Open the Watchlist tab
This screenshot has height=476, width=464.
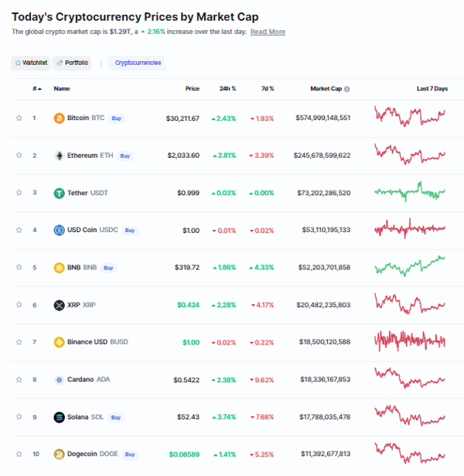[x=31, y=63]
